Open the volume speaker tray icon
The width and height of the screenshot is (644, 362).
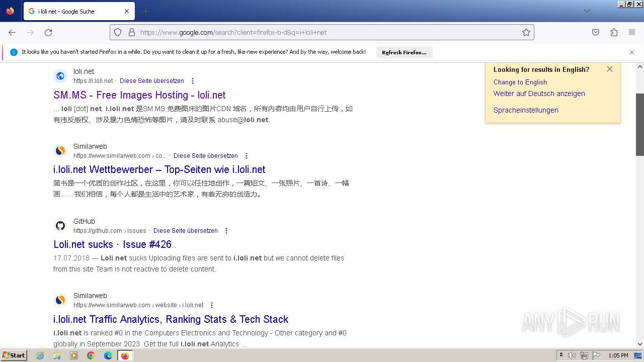pos(572,355)
